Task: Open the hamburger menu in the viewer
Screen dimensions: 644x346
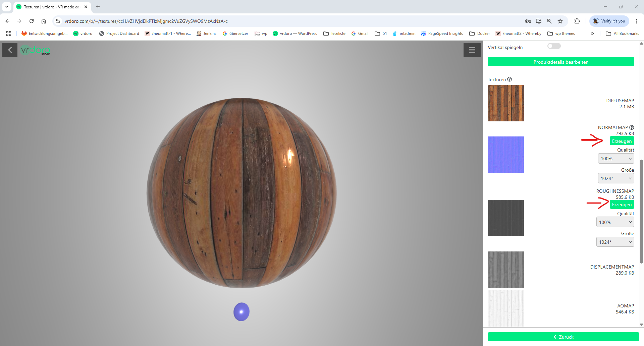Action: pos(472,50)
